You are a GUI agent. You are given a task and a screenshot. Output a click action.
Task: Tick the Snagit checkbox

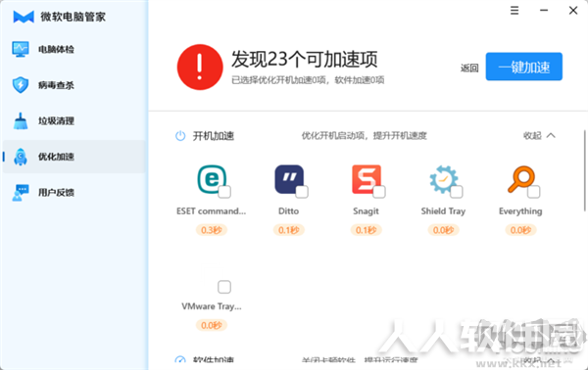(x=379, y=192)
